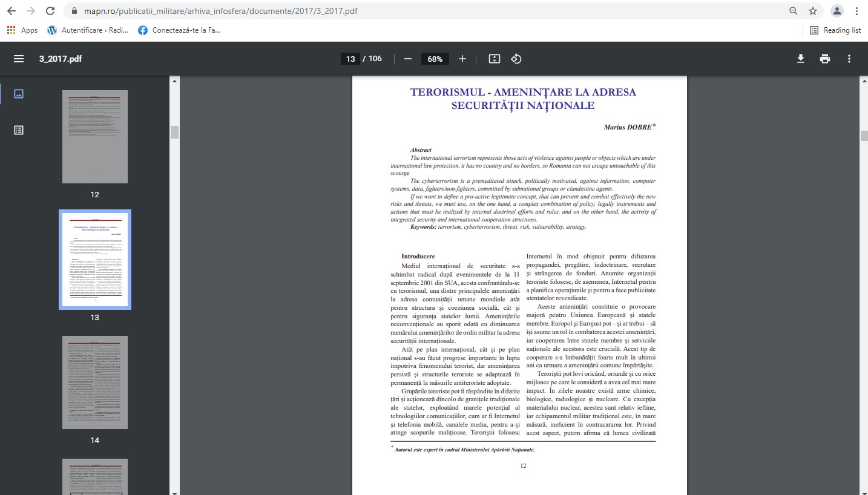This screenshot has width=868, height=495.
Task: Open Chrome's three-dot browser menu
Action: pyautogui.click(x=856, y=11)
